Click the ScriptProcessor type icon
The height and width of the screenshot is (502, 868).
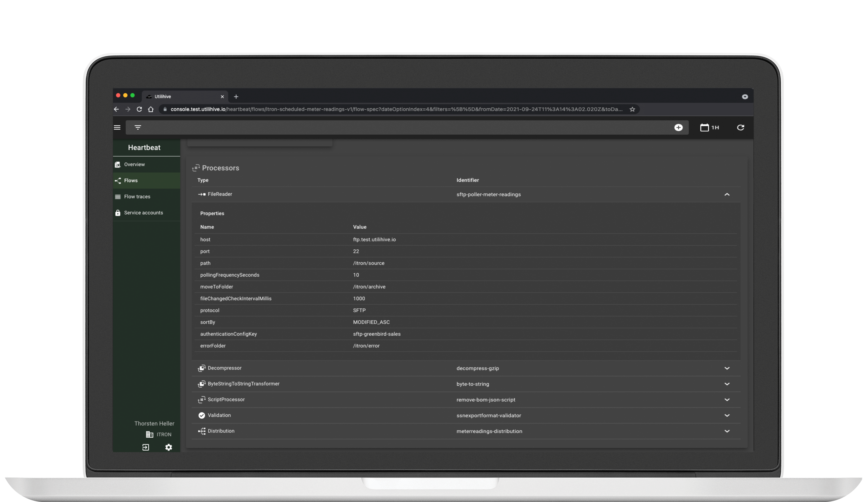(202, 400)
